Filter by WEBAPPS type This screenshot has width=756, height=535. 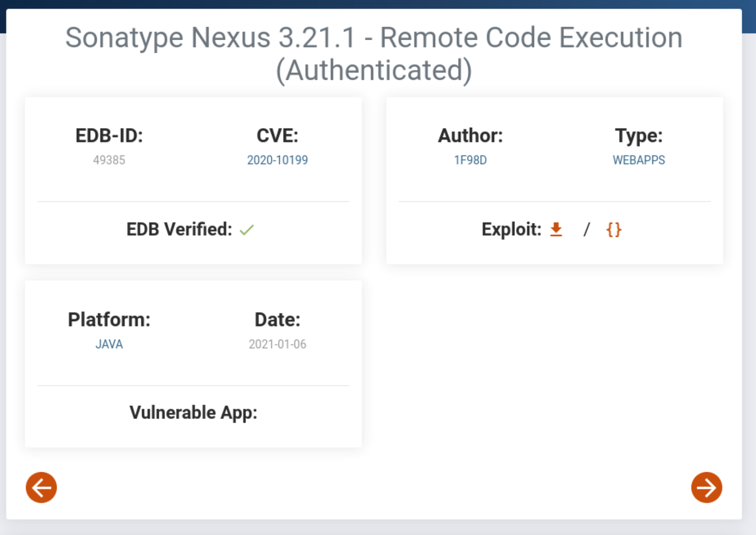point(639,160)
